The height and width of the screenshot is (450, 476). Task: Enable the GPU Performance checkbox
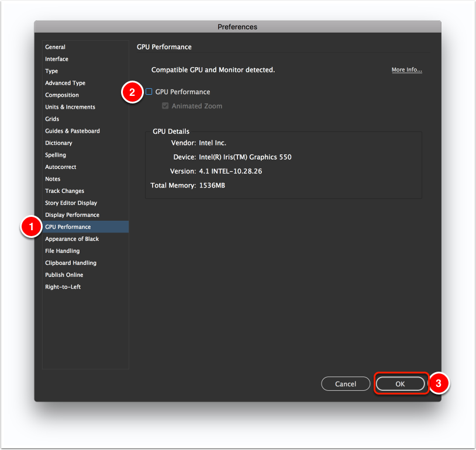[x=149, y=92]
